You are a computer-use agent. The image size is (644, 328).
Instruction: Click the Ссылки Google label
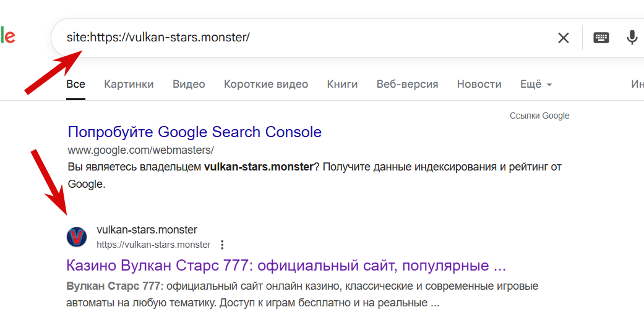tap(539, 116)
